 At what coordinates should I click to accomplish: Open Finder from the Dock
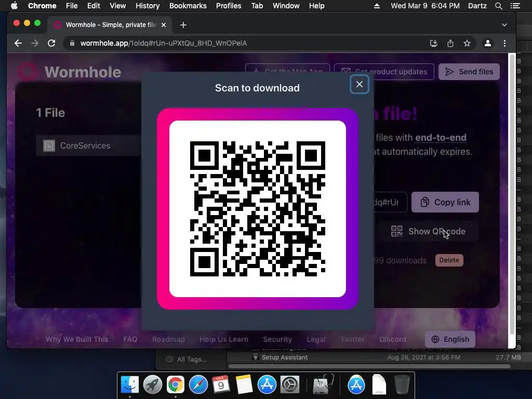click(129, 384)
